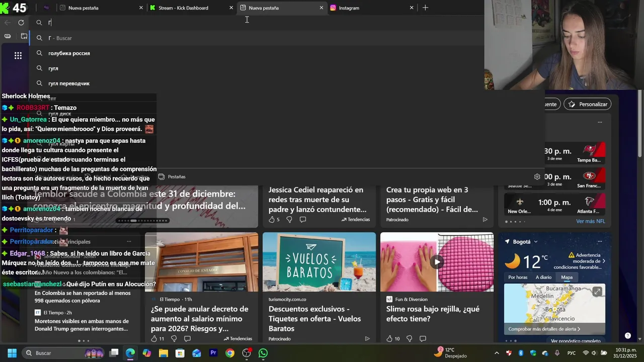The width and height of the screenshot is (644, 362).
Task: Open the Windows Start menu
Action: coord(12,353)
